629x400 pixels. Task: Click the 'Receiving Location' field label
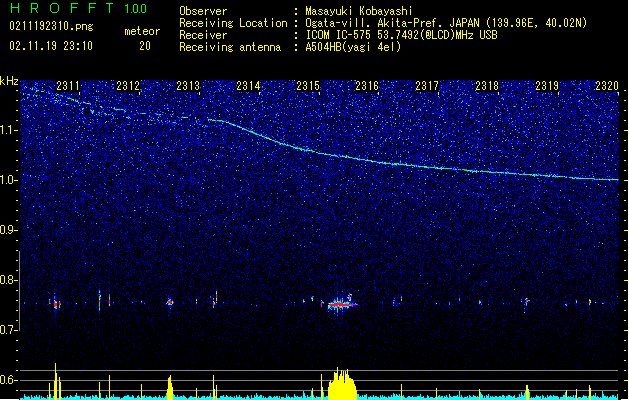pyautogui.click(x=233, y=23)
